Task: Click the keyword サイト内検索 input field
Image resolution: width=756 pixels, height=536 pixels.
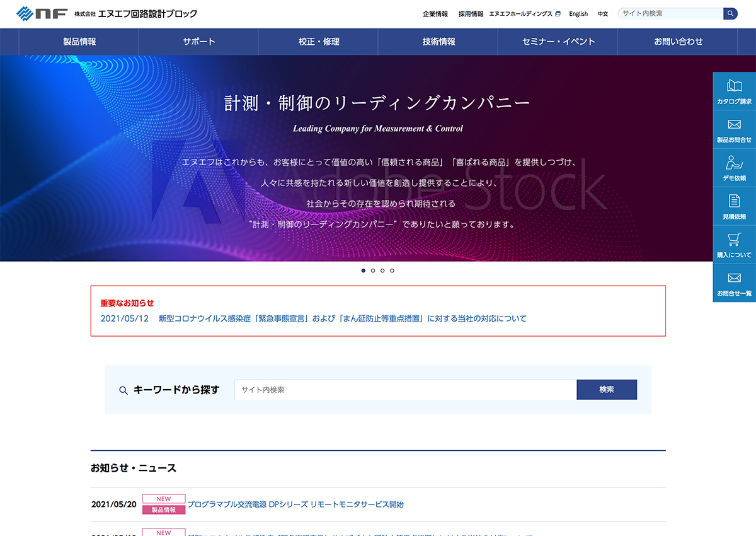Action: [405, 390]
